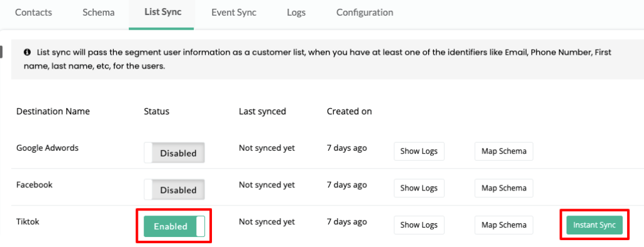Select the List Sync tab
The height and width of the screenshot is (247, 644).
pyautogui.click(x=163, y=11)
